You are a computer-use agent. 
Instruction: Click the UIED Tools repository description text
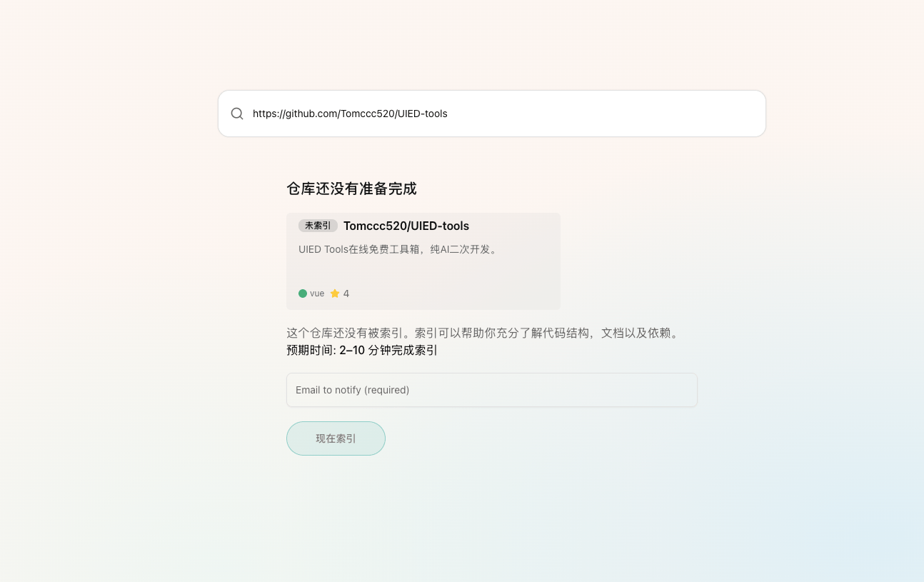[398, 249]
